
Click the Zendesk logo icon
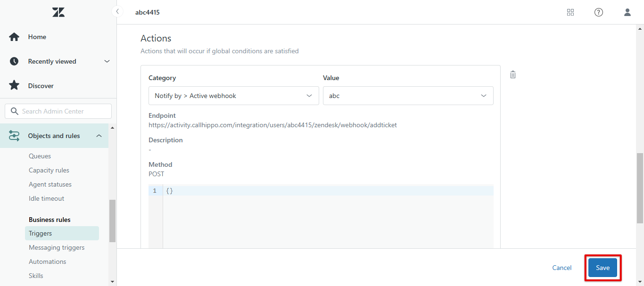pos(58,12)
